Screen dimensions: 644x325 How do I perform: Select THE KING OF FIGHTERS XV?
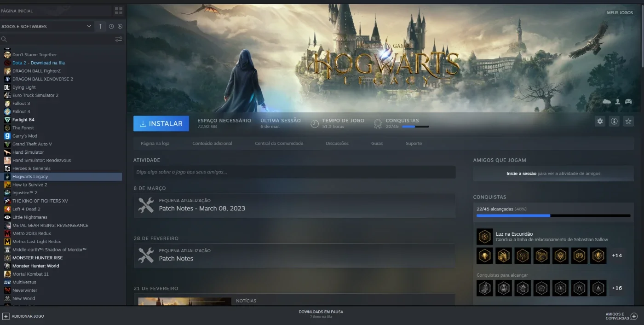[x=40, y=201]
